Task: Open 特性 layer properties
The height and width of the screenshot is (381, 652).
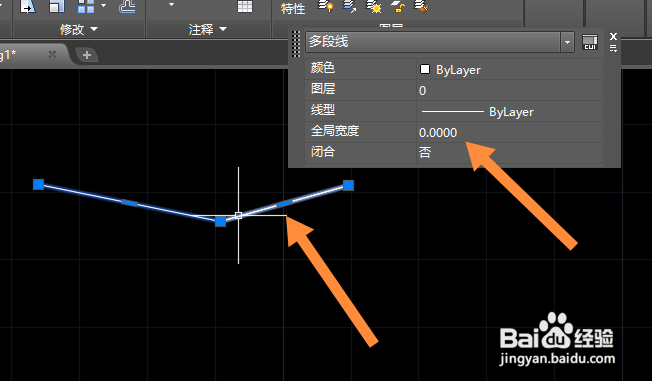Action: 293,8
